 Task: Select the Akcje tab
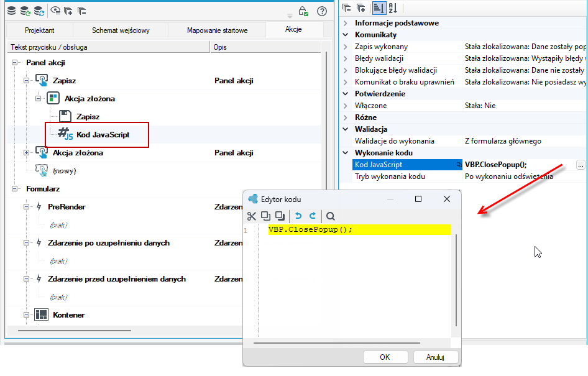tap(293, 29)
